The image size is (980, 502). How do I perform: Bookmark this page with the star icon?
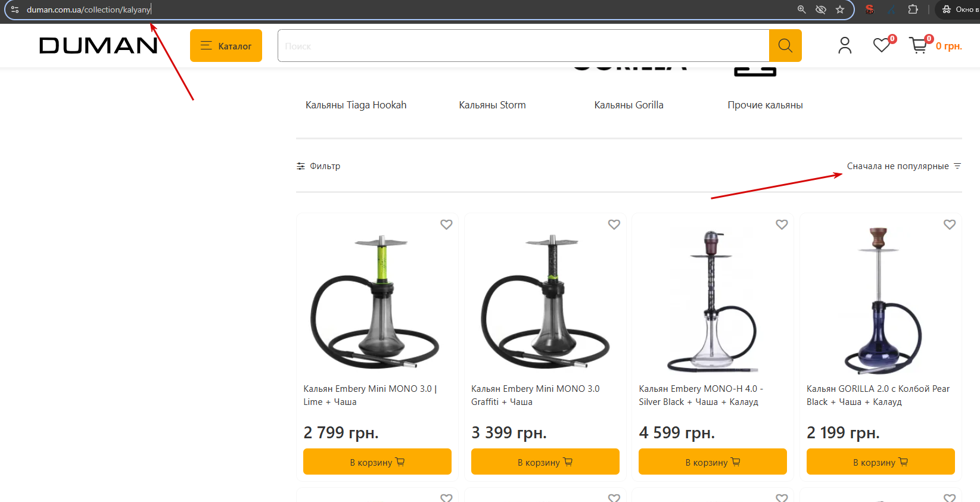840,10
